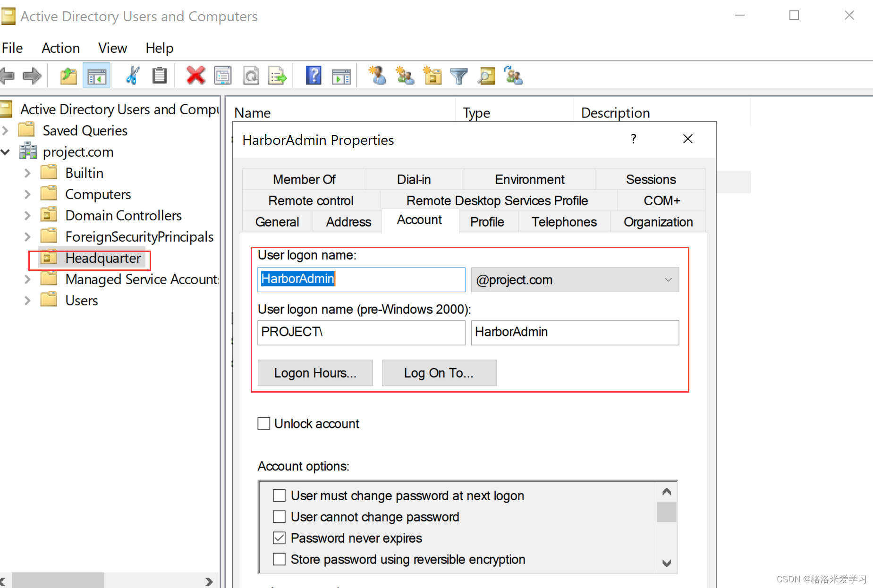Click the Type column header

coord(476,113)
